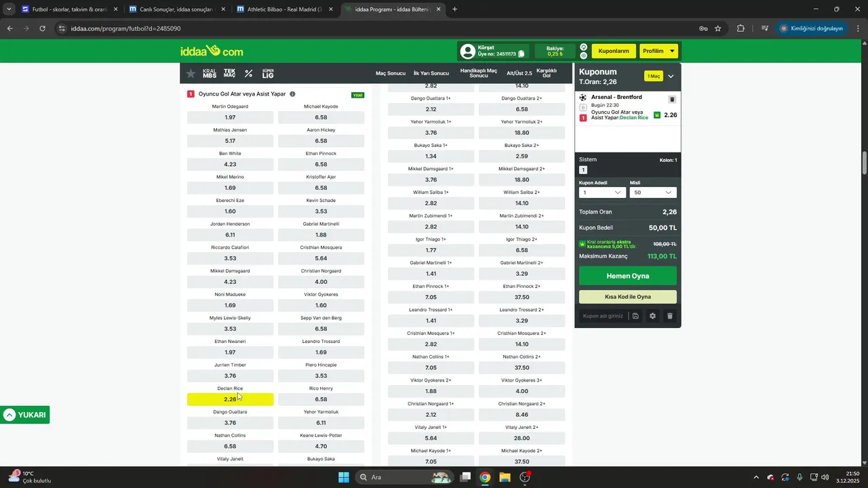
Task: Click the YUKARI back-to-top button
Action: tap(25, 415)
